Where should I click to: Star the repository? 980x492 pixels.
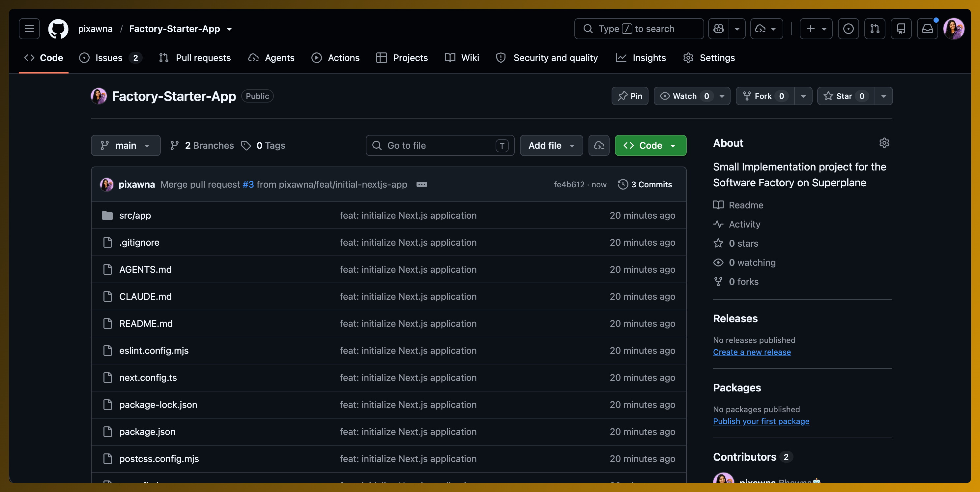846,96
